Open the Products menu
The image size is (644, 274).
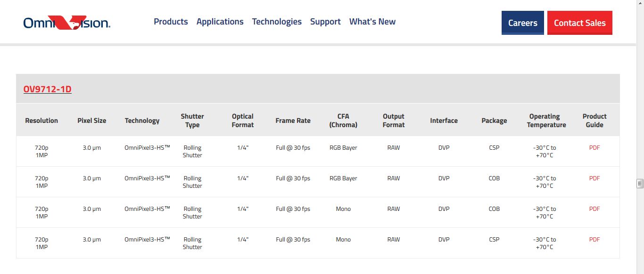coord(171,22)
